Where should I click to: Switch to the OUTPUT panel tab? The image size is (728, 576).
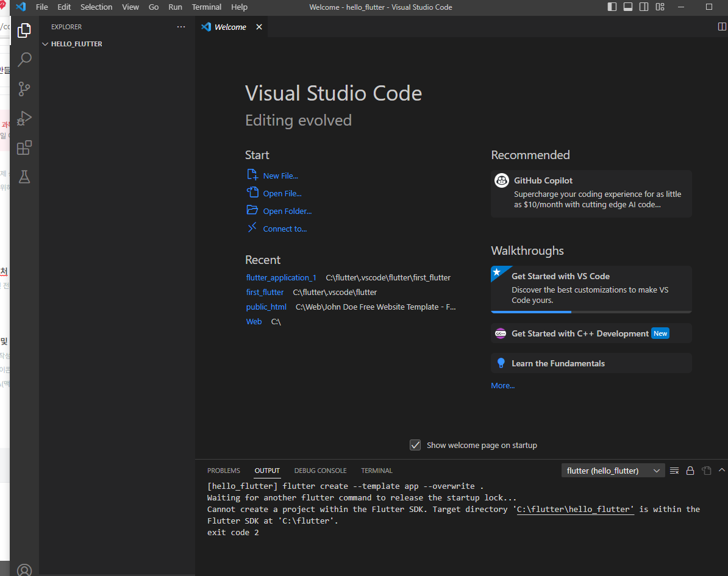click(x=267, y=471)
